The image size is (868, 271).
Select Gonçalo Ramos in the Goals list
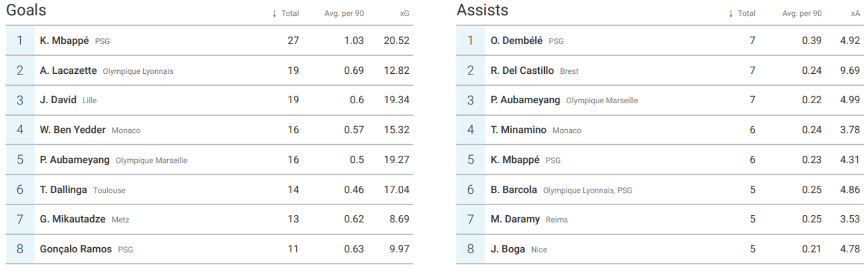click(75, 249)
